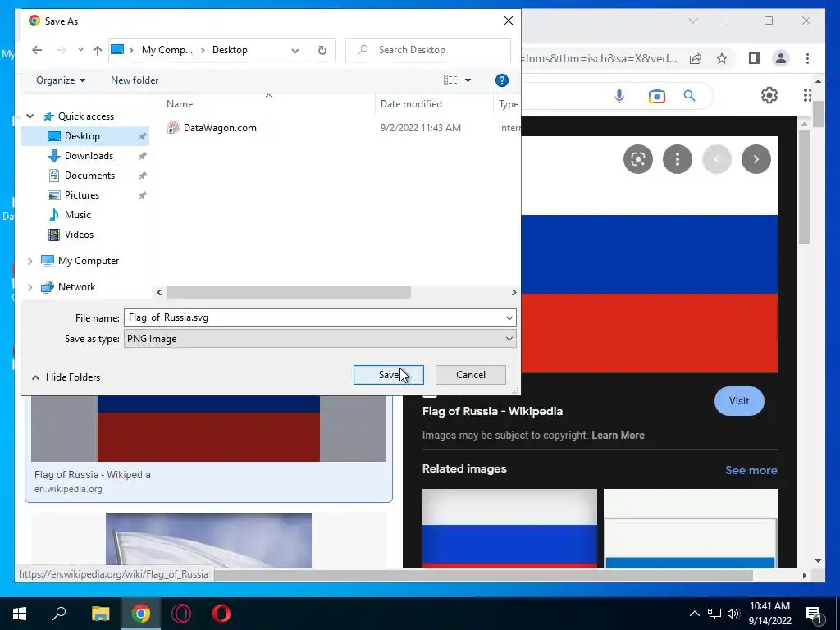Open the address path dropdown

295,50
